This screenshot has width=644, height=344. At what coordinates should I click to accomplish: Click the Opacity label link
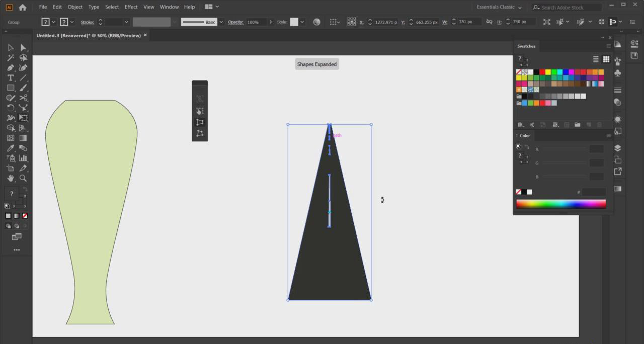pyautogui.click(x=235, y=22)
